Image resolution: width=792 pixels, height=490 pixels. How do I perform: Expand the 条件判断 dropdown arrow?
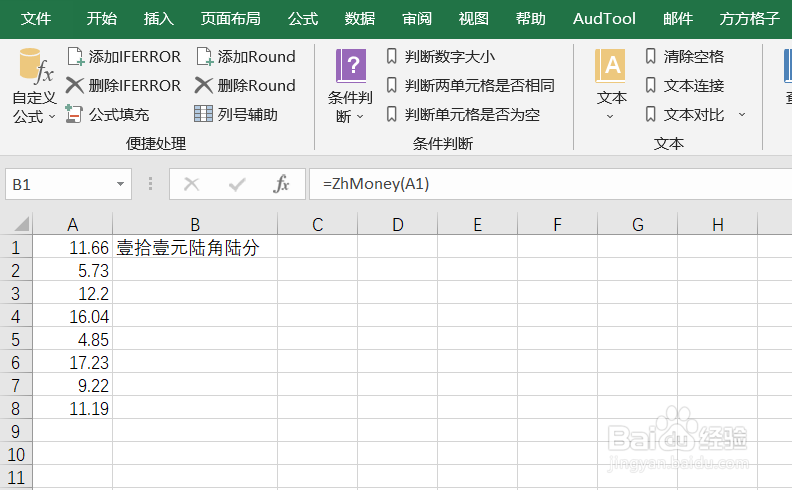point(360,117)
